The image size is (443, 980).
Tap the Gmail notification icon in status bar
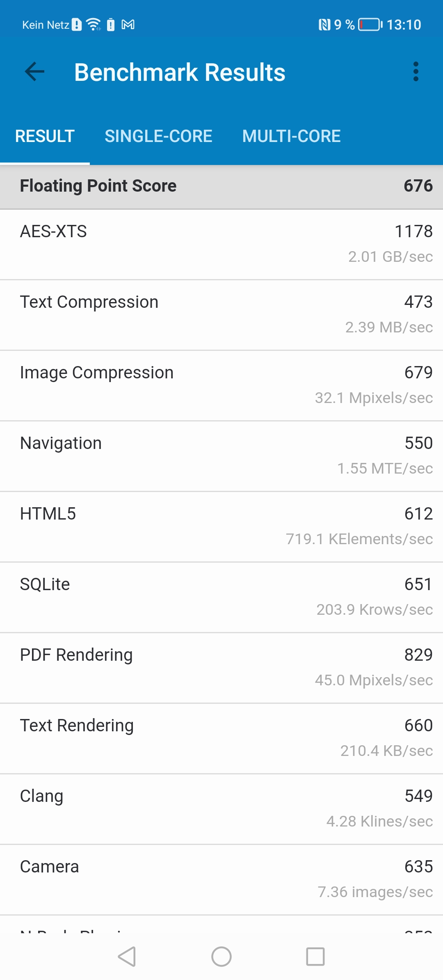(128, 25)
